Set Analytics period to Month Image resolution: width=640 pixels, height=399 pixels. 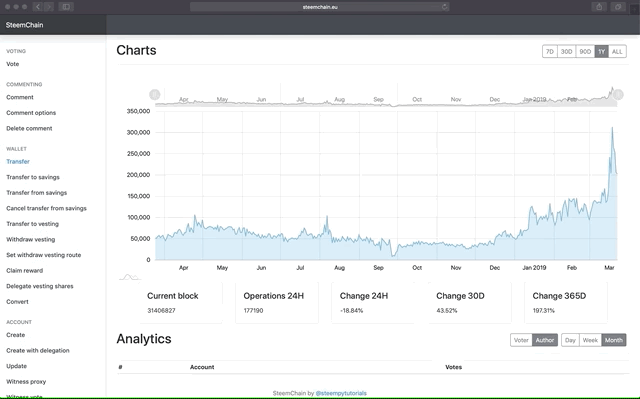pyautogui.click(x=614, y=340)
